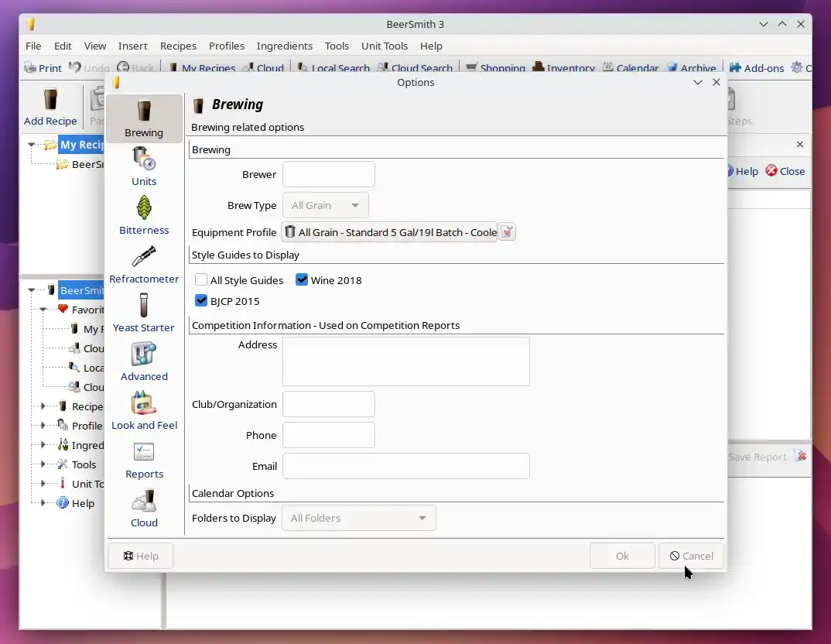This screenshot has height=644, width=831.
Task: Uncheck the Wine 2018 style guide
Action: (x=302, y=280)
